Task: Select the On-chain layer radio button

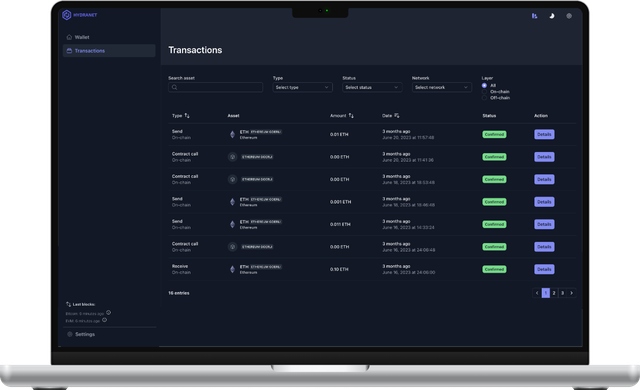Action: tap(484, 92)
